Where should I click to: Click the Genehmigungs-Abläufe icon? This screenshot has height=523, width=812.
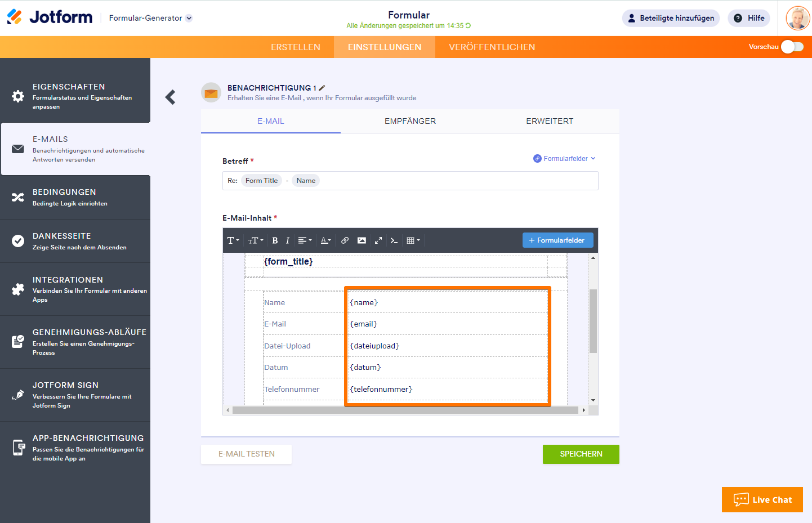[18, 342]
